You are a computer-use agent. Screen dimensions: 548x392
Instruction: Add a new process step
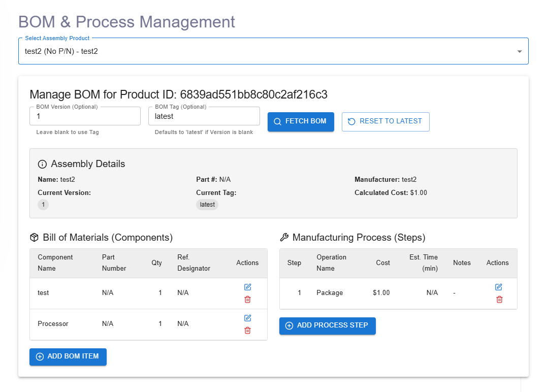328,325
